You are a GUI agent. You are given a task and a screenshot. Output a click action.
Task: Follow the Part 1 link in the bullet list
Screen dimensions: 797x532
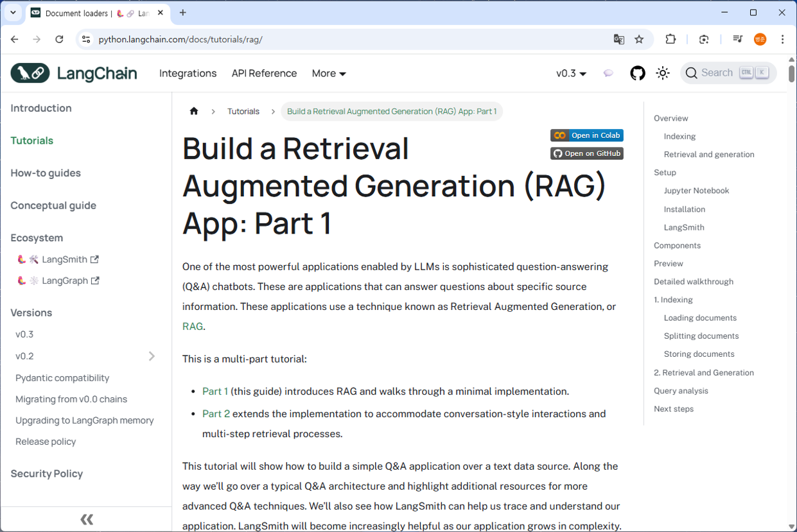(x=215, y=391)
